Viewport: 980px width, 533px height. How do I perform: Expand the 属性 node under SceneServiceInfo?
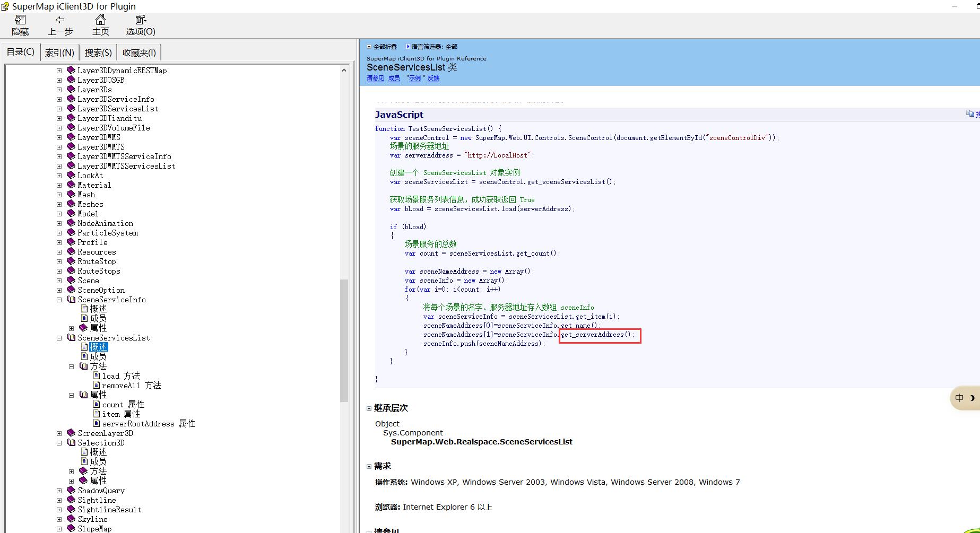[71, 328]
